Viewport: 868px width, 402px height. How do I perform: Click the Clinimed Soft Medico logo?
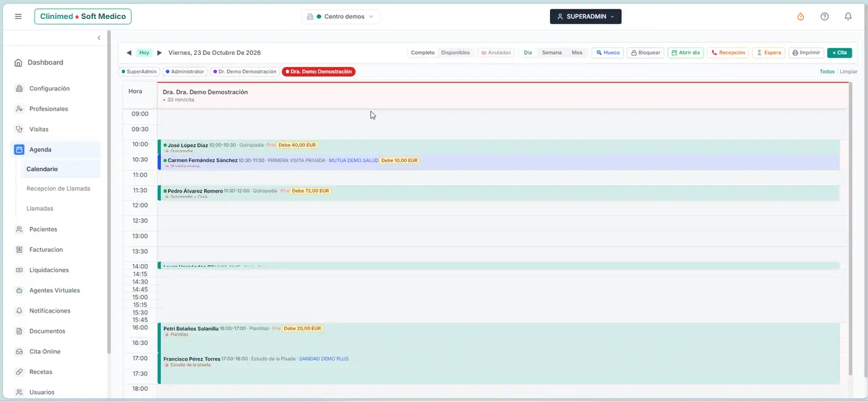point(83,16)
